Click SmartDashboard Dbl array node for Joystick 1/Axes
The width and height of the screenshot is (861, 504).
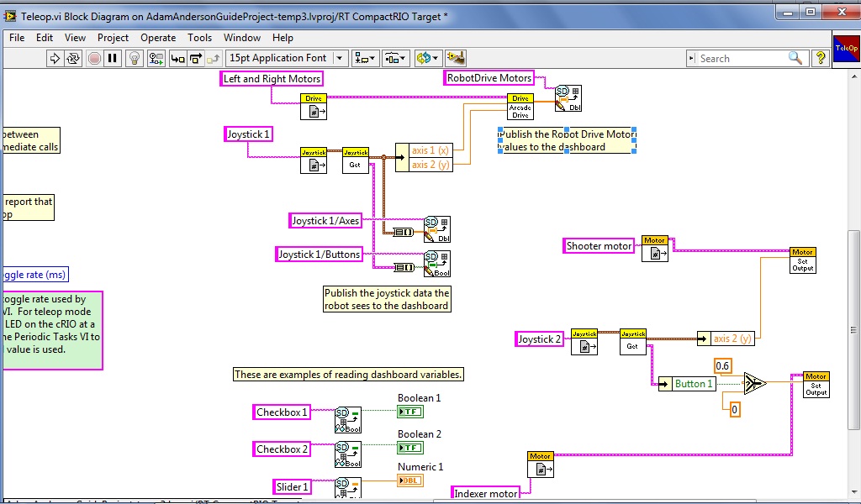tap(437, 229)
